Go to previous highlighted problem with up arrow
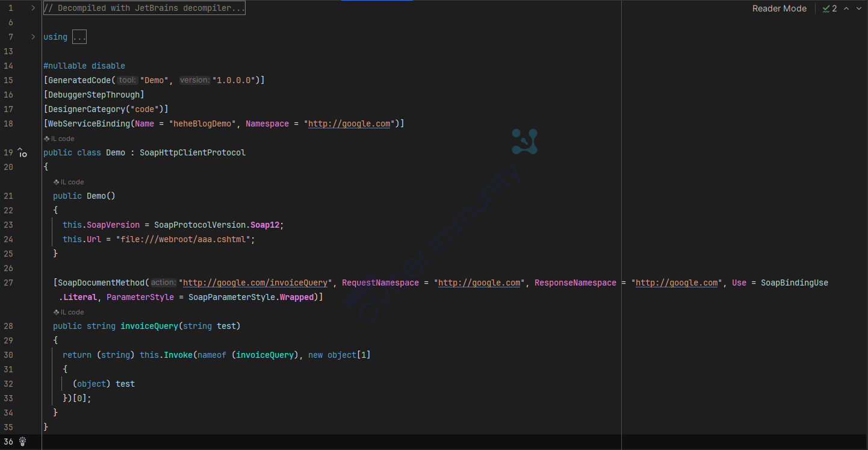Image resolution: width=868 pixels, height=450 pixels. coord(846,8)
